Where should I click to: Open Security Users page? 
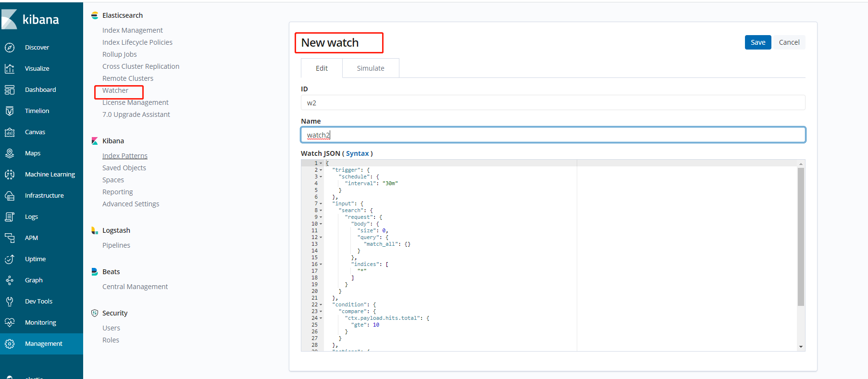(111, 328)
